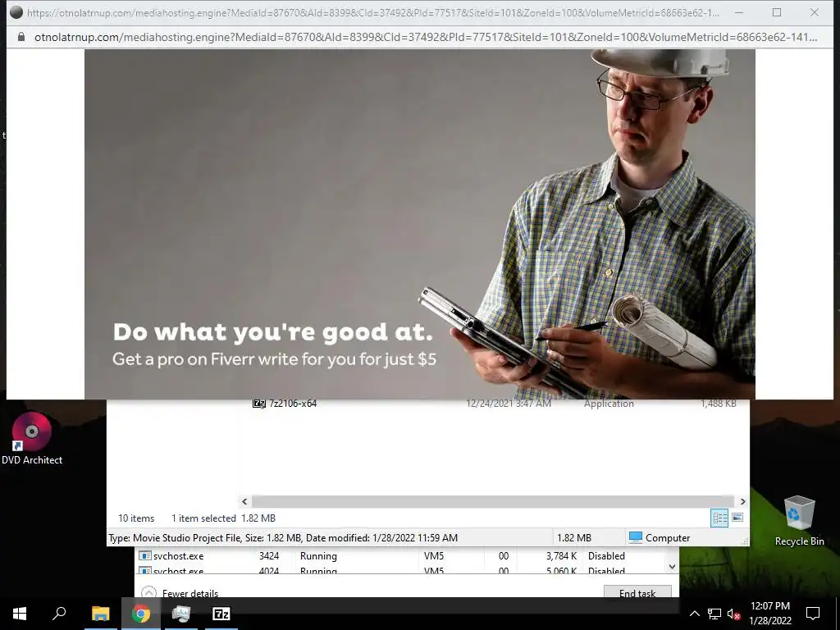Click the popup URL address text

click(426, 37)
